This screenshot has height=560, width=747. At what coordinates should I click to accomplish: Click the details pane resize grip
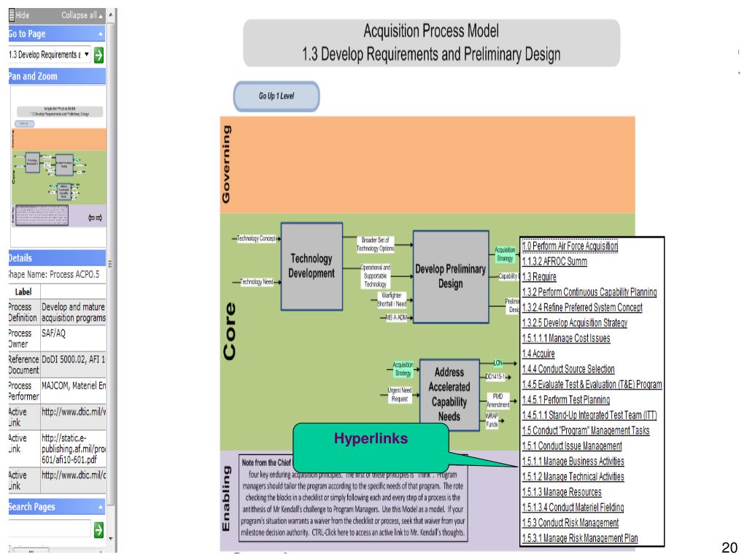coord(111,262)
